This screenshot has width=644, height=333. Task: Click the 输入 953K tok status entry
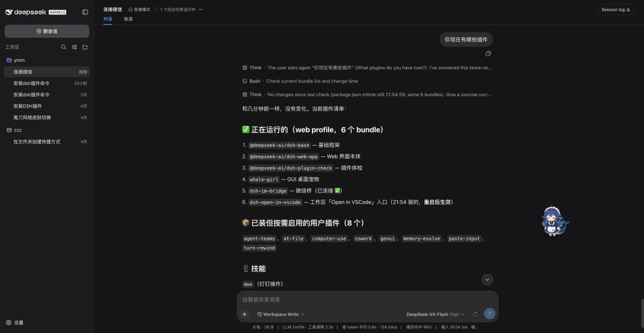460,327
